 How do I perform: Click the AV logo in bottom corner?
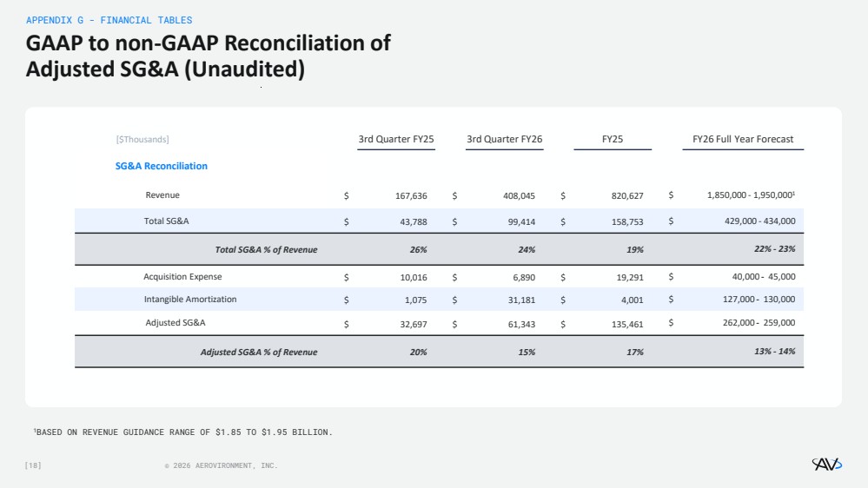point(824,466)
